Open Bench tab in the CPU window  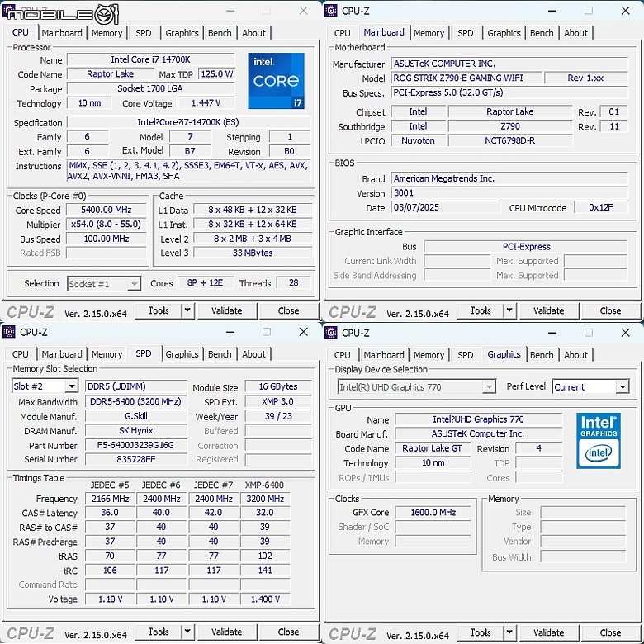pos(220,33)
